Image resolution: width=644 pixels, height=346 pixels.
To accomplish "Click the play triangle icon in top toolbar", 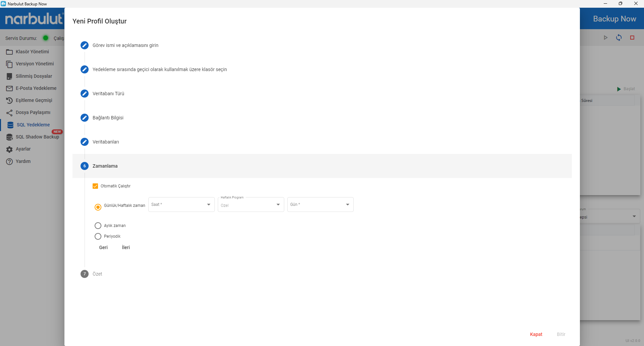I will click(x=606, y=38).
